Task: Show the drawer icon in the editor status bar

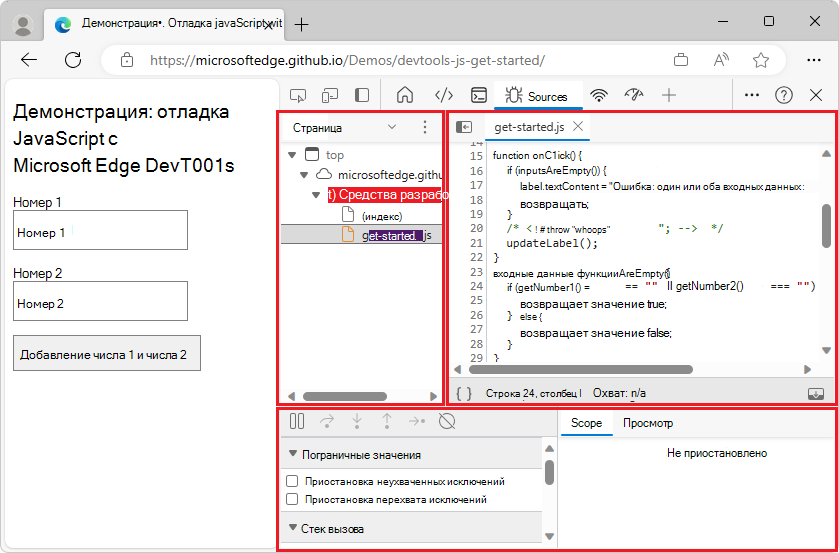Action: [815, 393]
